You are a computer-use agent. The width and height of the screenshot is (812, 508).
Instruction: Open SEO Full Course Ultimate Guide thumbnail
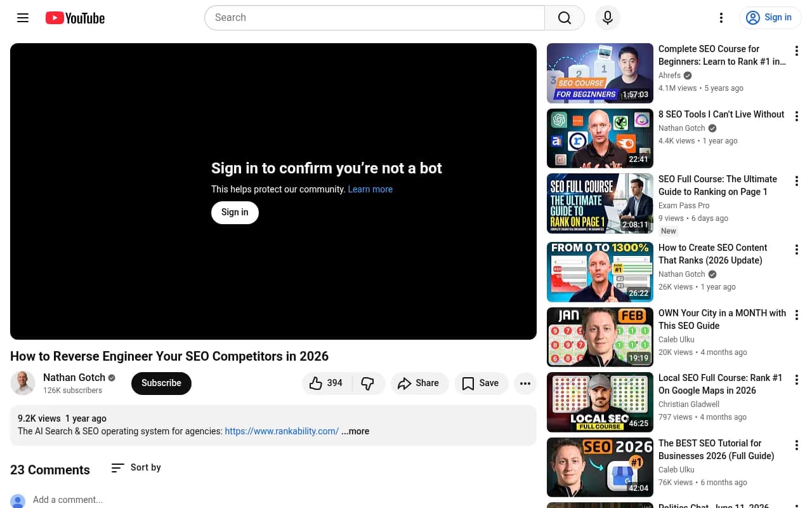(x=600, y=203)
